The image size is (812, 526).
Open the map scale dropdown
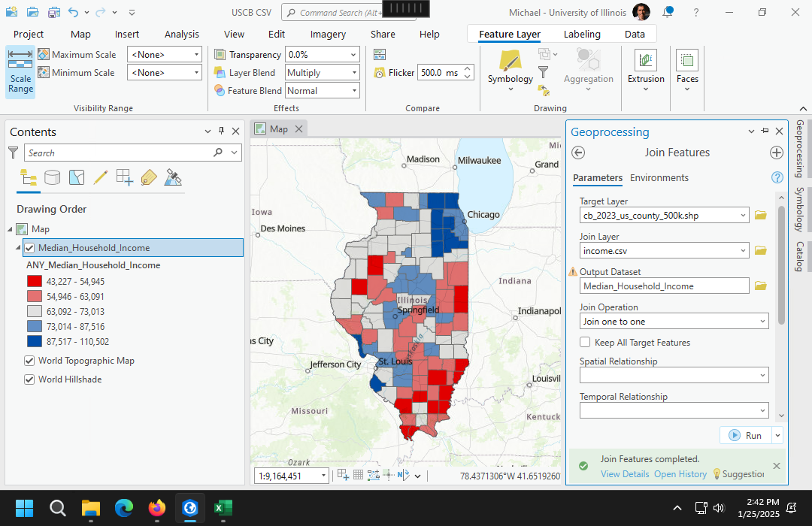click(323, 476)
